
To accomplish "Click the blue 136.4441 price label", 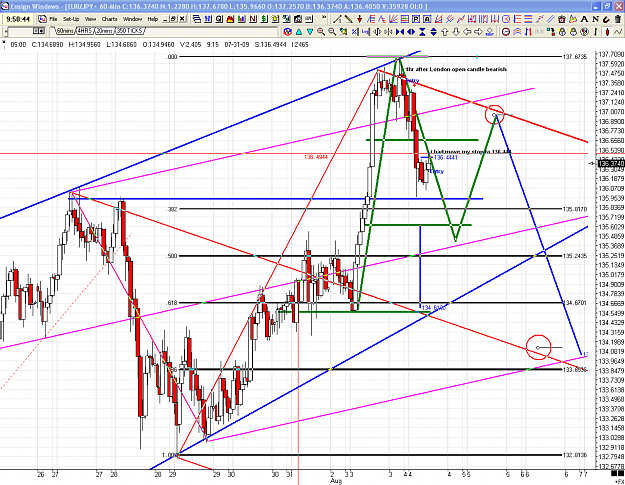I will (x=445, y=158).
